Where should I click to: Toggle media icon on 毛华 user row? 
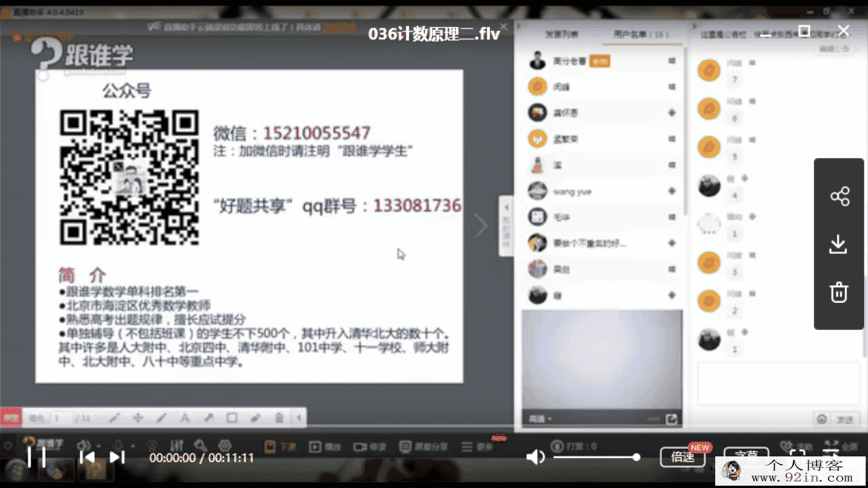point(671,217)
